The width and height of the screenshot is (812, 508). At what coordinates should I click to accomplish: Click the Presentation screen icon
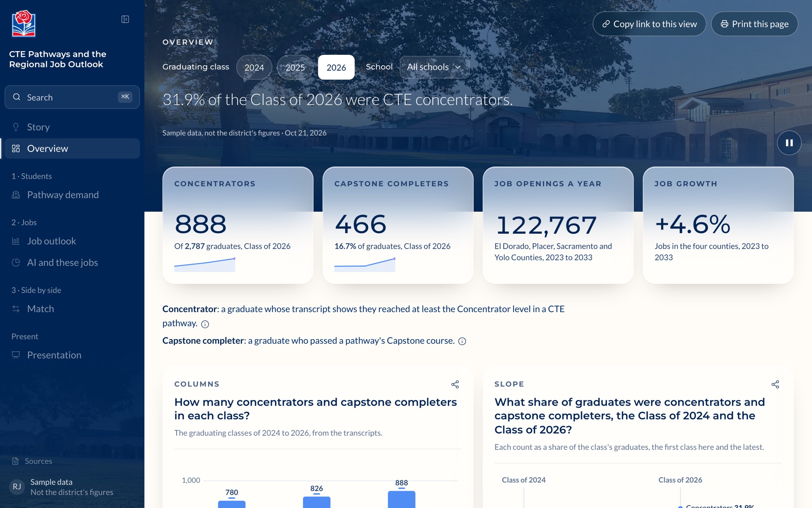16,355
